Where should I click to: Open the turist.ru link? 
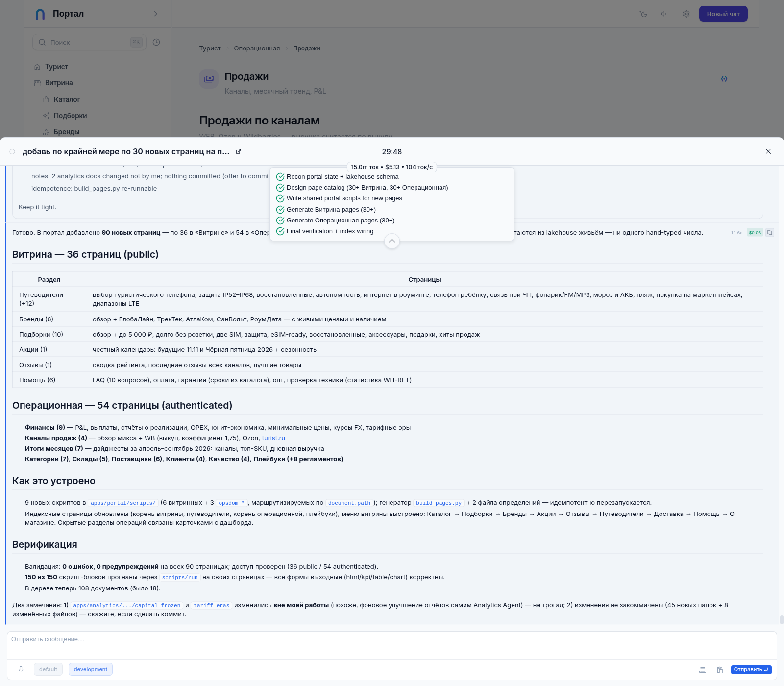(x=273, y=438)
